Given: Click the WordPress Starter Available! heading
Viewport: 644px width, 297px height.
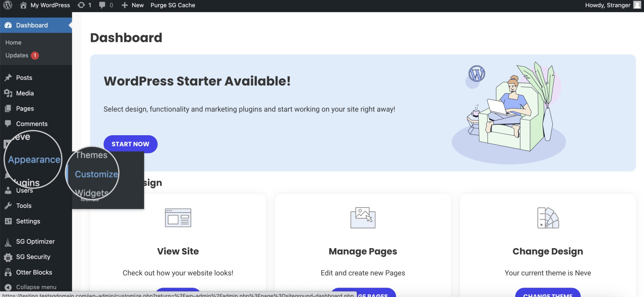Looking at the screenshot, I should tap(197, 81).
